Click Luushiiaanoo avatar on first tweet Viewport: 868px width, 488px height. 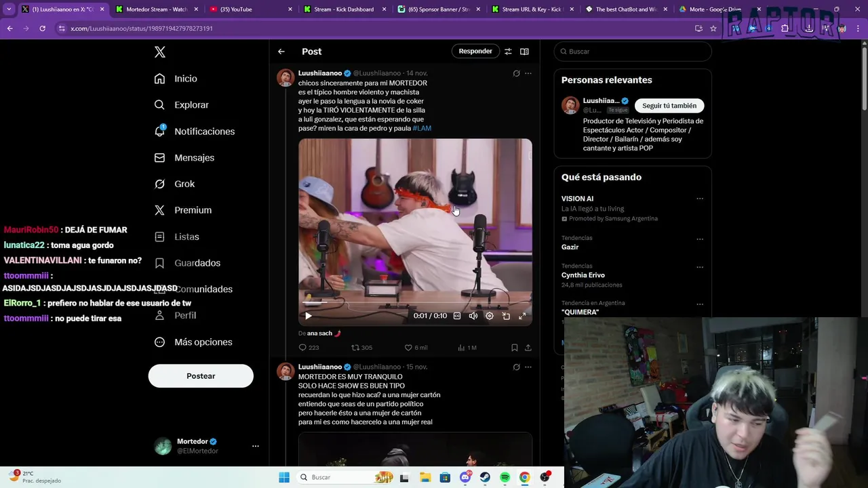(x=285, y=77)
